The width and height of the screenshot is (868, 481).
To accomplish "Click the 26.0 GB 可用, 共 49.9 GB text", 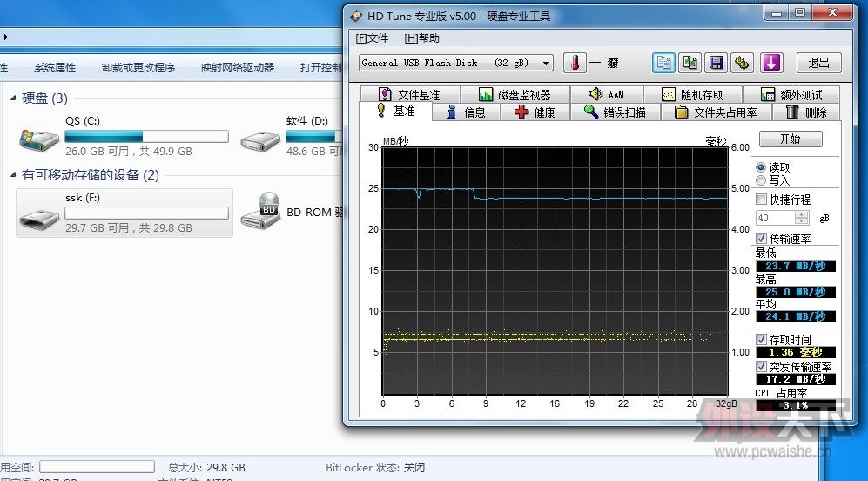I will coord(129,152).
